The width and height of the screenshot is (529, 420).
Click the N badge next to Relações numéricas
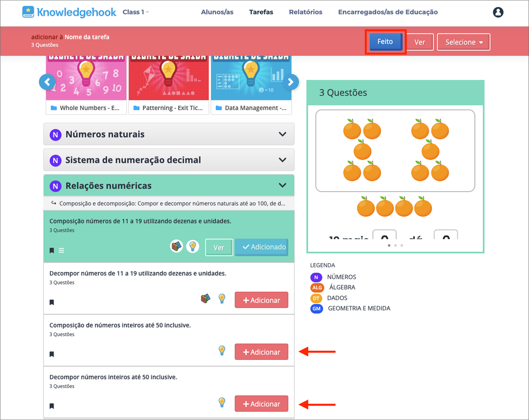pyautogui.click(x=55, y=186)
